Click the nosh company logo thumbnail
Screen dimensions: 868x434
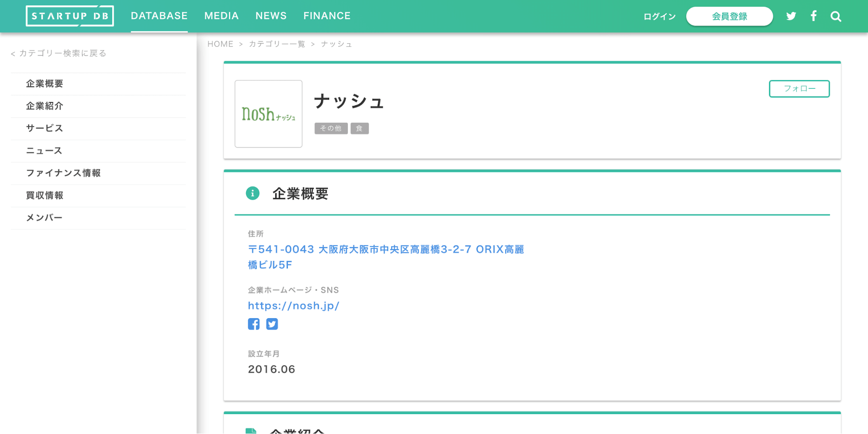tap(268, 114)
